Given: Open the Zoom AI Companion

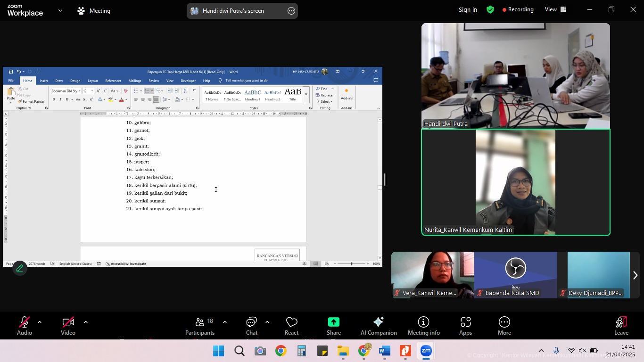Looking at the screenshot, I should (x=378, y=326).
